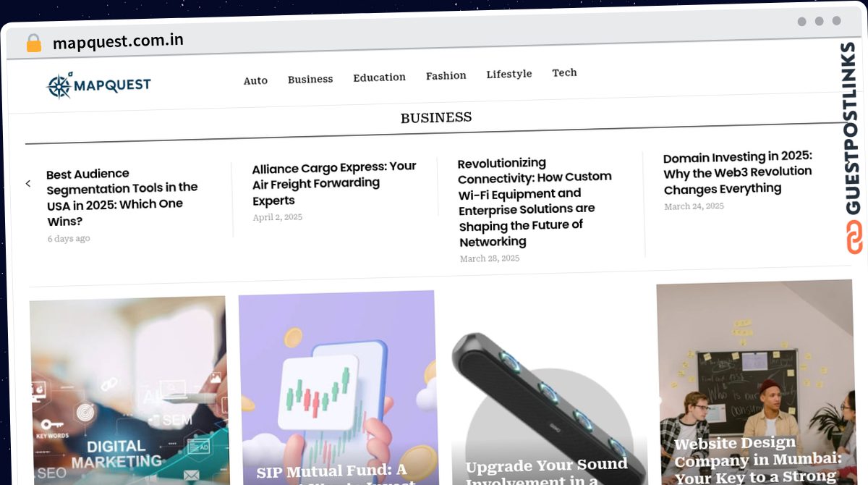Open the Business menu item
Image resolution: width=868 pixels, height=485 pixels.
coord(310,79)
